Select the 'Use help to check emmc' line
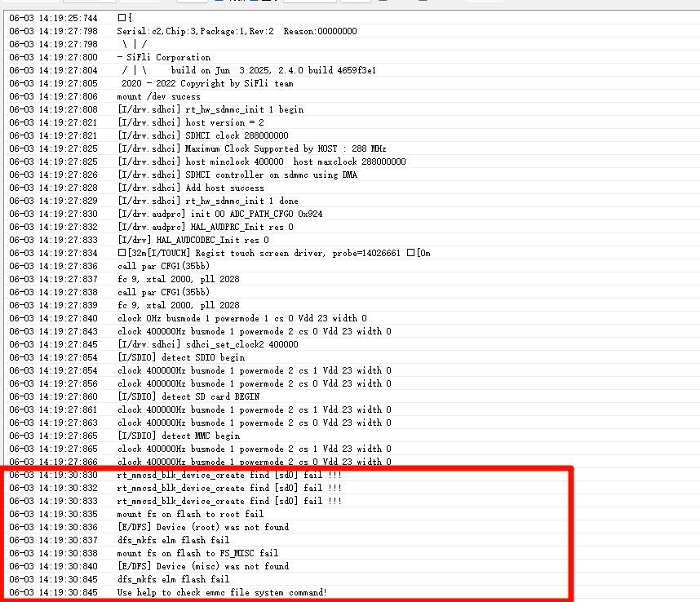 [x=222, y=592]
